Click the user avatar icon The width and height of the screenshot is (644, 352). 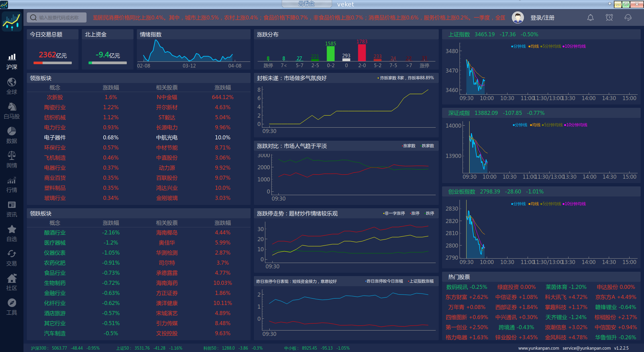tap(518, 17)
